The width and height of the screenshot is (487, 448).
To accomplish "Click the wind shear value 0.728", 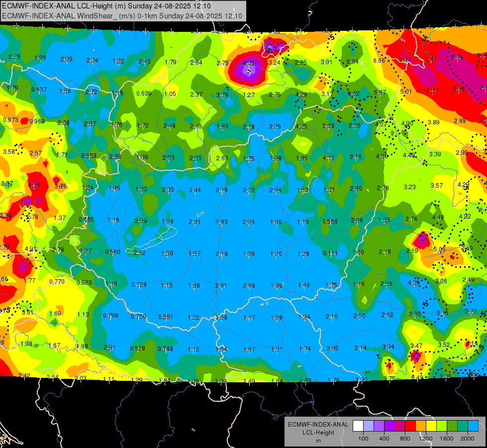I will click(139, 284).
